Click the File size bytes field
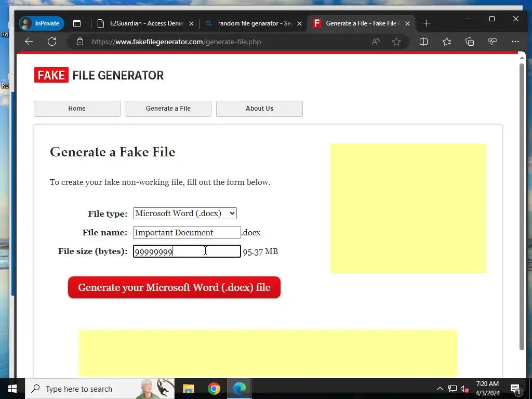Screen dimensions: 532x399 187,251
